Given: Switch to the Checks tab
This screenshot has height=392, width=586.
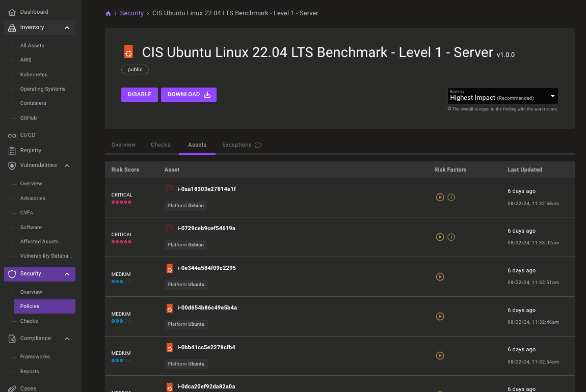Looking at the screenshot, I should pyautogui.click(x=161, y=145).
